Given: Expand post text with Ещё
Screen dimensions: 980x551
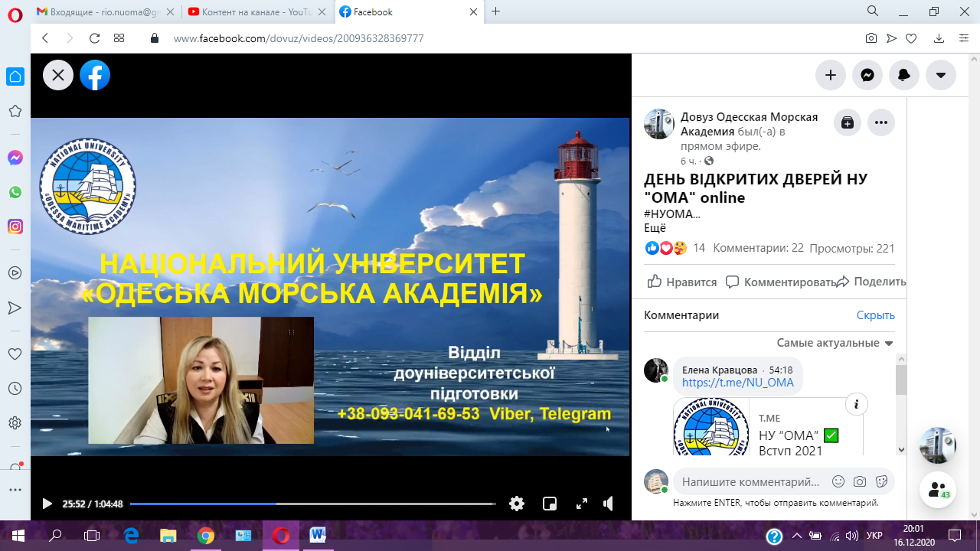Looking at the screenshot, I should pos(655,227).
